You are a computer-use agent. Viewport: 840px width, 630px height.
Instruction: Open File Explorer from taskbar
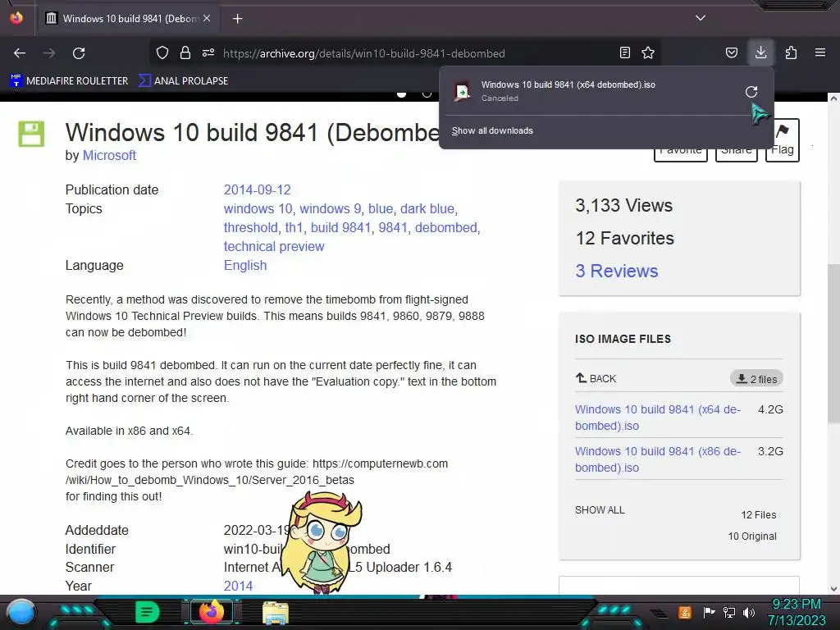[276, 614]
